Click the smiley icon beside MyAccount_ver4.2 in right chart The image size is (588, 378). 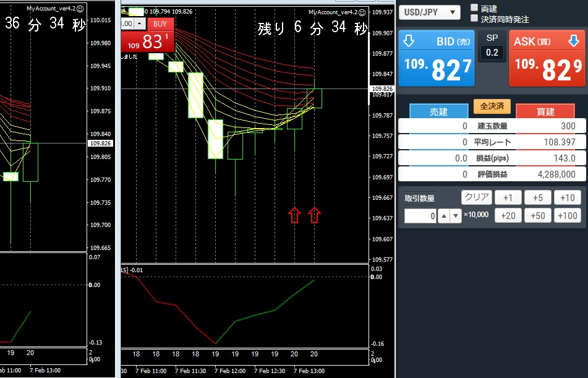pos(362,12)
